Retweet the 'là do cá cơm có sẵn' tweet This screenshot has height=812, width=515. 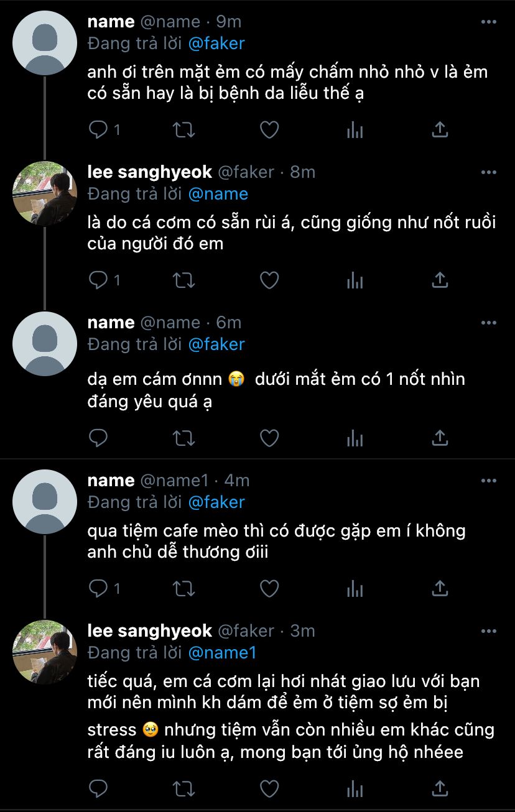coord(183,280)
